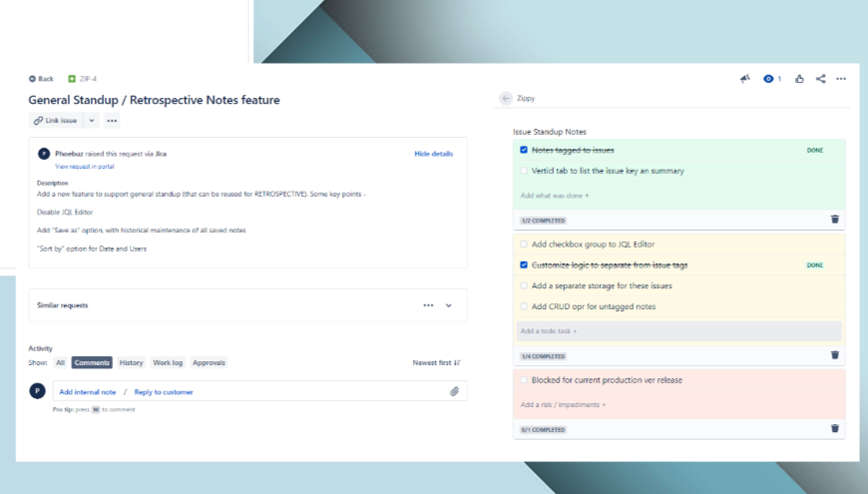Click the Back arrow icon
This screenshot has width=868, height=494.
point(32,79)
